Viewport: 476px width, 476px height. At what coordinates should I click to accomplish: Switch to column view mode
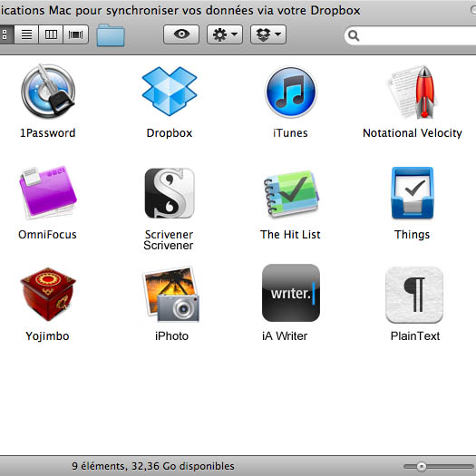[51, 34]
